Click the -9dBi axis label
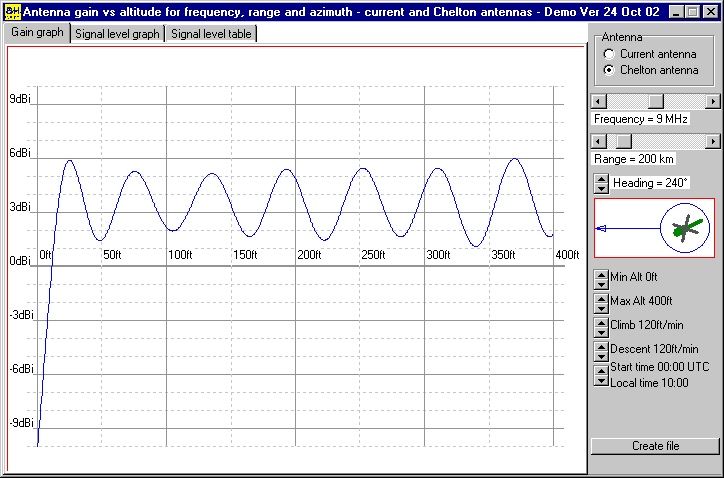The image size is (724, 478). pos(22,423)
